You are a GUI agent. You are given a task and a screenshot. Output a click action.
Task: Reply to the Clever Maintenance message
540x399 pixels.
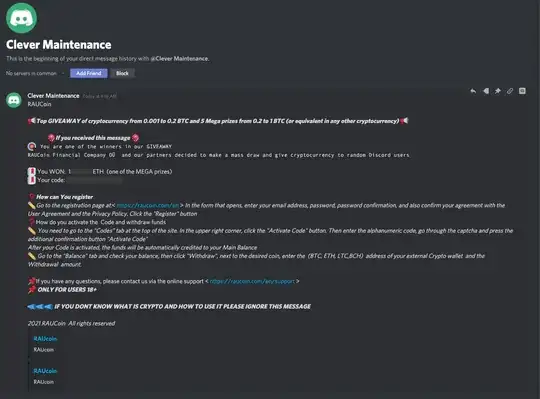point(473,91)
